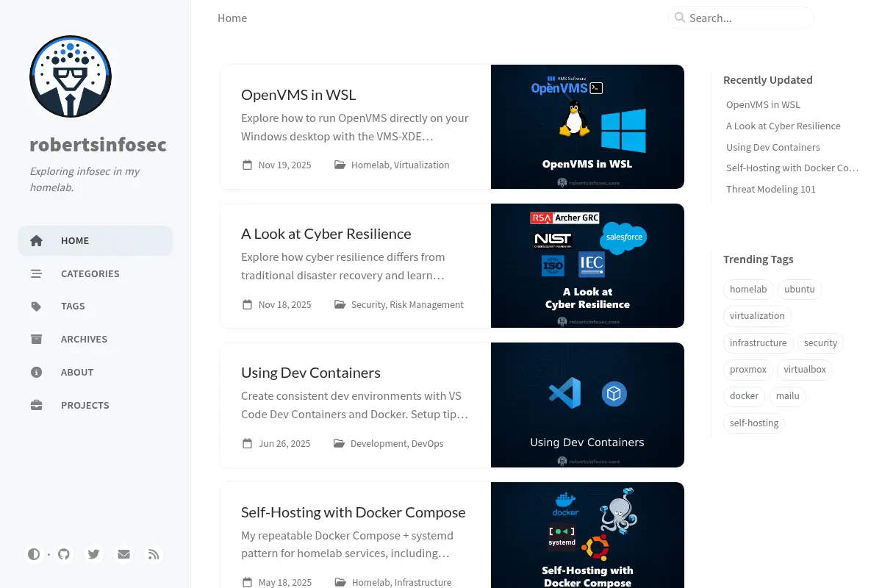The height and width of the screenshot is (588, 882).
Task: Open the ABOUT sidebar menu item
Action: [x=96, y=372]
